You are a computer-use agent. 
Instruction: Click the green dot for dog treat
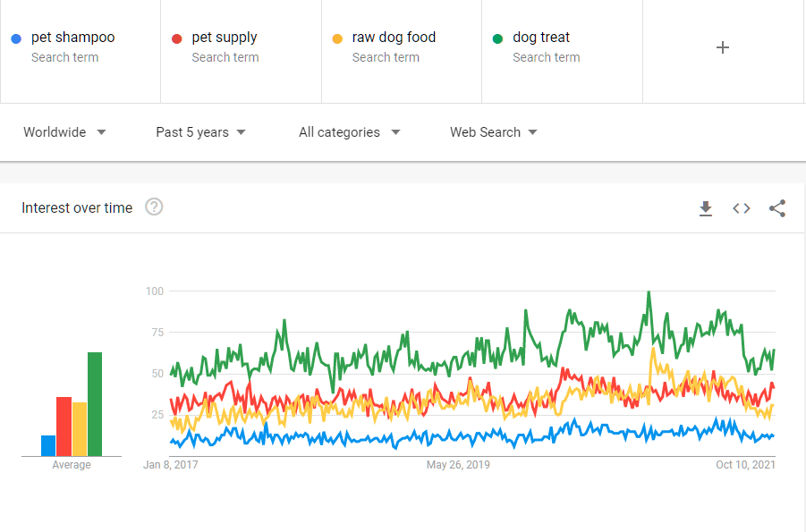coord(496,38)
